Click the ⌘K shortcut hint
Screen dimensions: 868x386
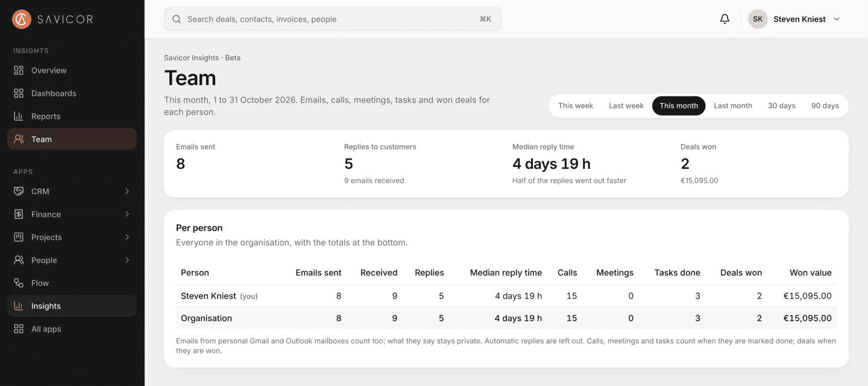485,19
